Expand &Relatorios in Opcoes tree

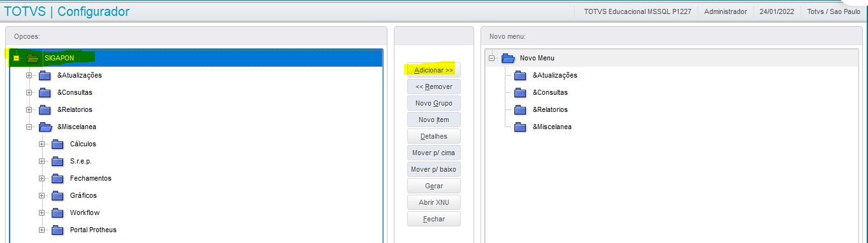click(x=29, y=110)
